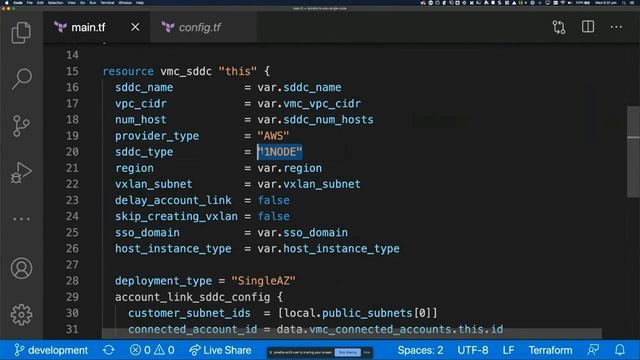Click "account_link_sddc_config" block name

pos(192,297)
